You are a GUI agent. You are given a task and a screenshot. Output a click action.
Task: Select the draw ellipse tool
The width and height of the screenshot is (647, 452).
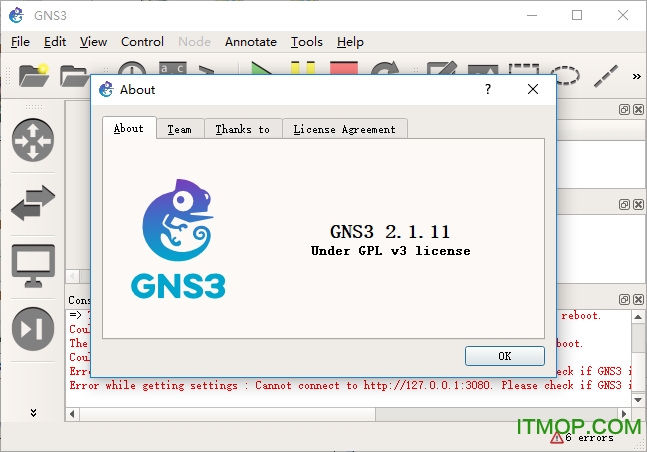[x=565, y=74]
